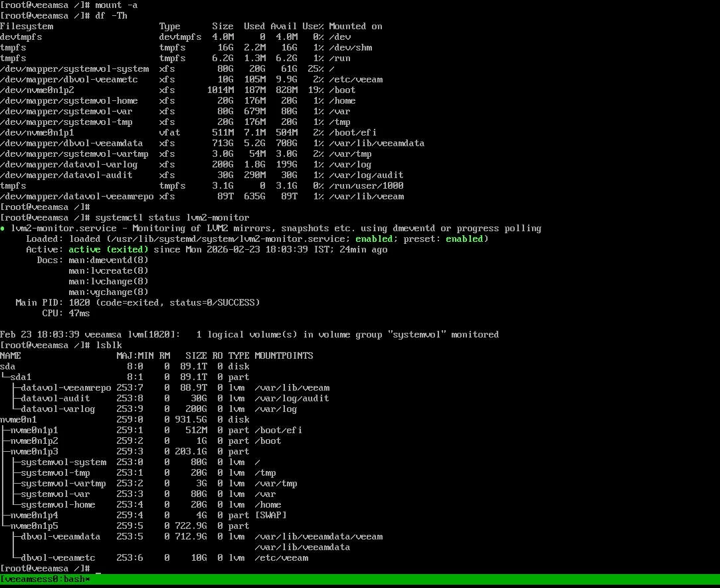The image size is (720, 588).
Task: Click the "[SWAP]" mountpoint label
Action: point(270,516)
